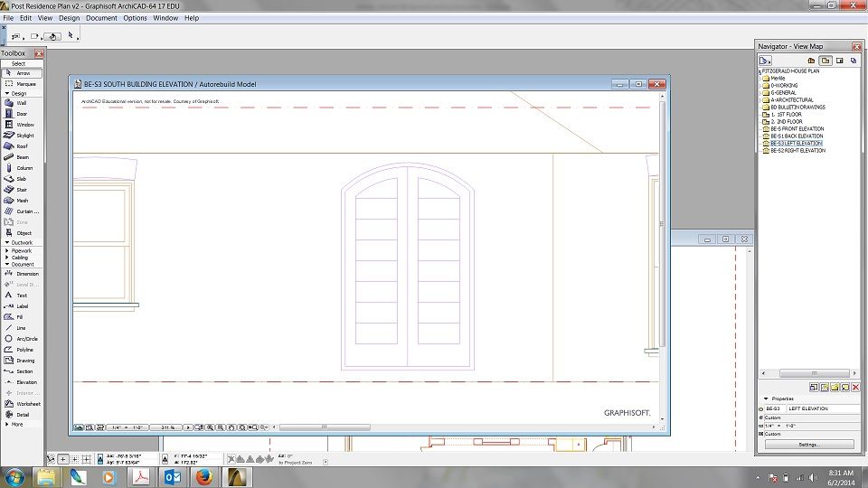Pick the Skylight tool
The width and height of the screenshot is (868, 488).
pos(22,136)
